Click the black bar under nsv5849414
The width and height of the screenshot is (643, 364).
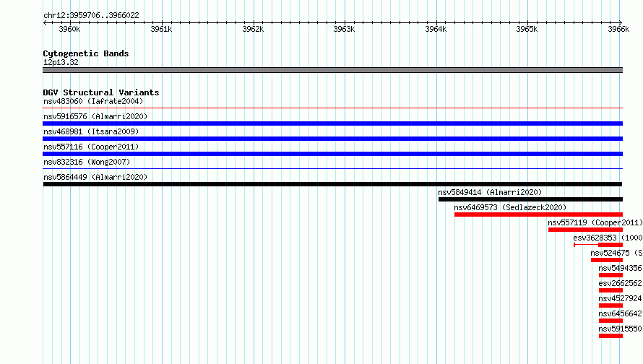pyautogui.click(x=530, y=199)
